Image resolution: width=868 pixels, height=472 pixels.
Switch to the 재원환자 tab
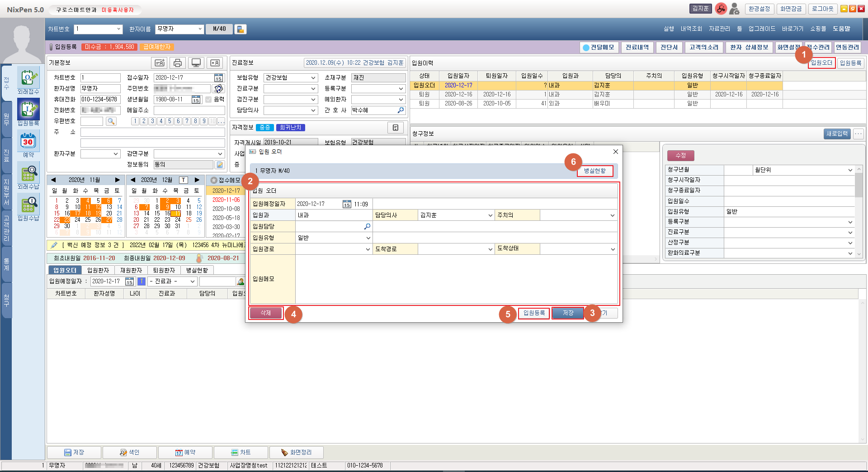(131, 270)
